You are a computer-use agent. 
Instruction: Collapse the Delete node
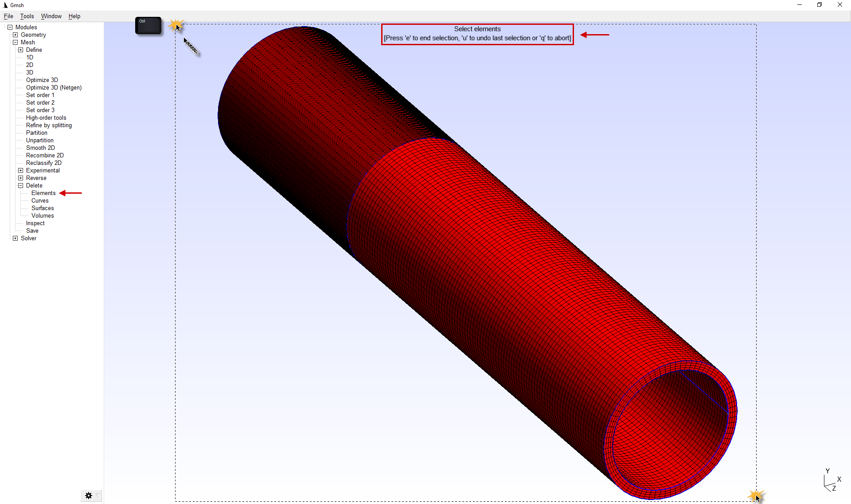tap(20, 185)
